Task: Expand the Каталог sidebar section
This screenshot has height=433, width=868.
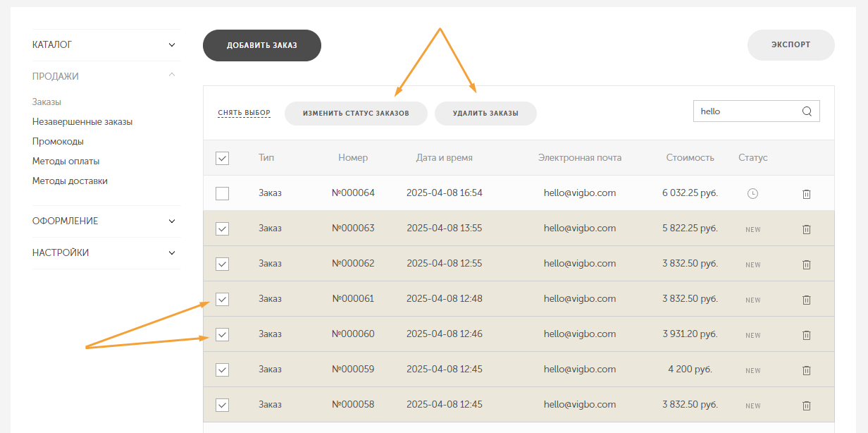Action: click(106, 45)
